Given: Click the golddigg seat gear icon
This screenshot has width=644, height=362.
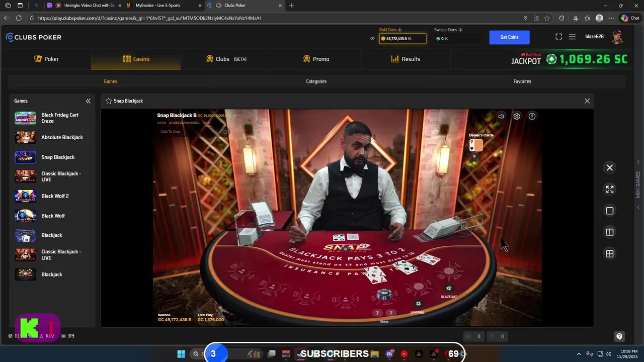Looking at the screenshot, I should 418,304.
